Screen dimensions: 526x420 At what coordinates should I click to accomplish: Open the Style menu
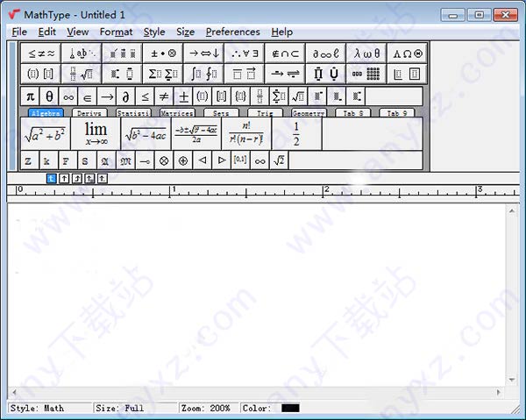click(x=154, y=32)
